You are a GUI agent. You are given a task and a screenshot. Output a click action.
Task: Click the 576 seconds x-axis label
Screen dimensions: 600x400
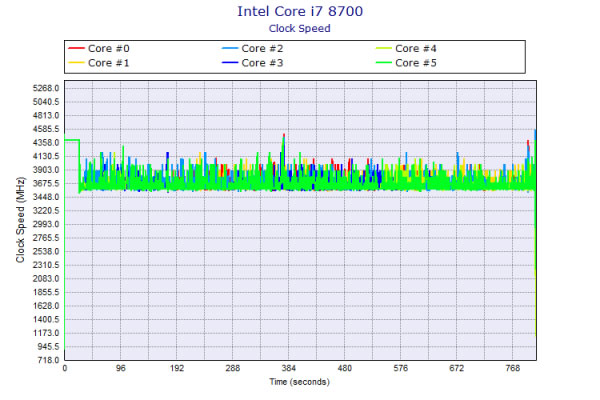click(401, 368)
